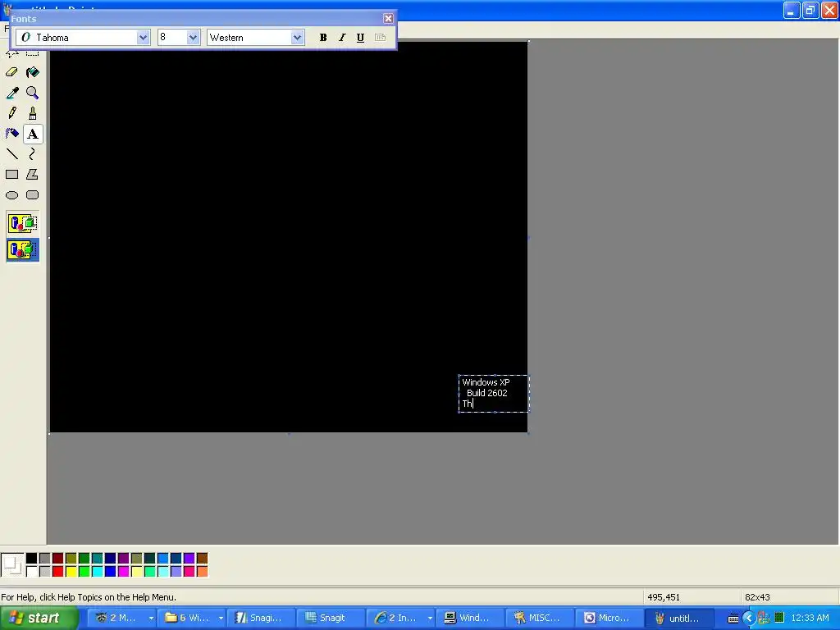Pick the dark gray color swatch

45,559
